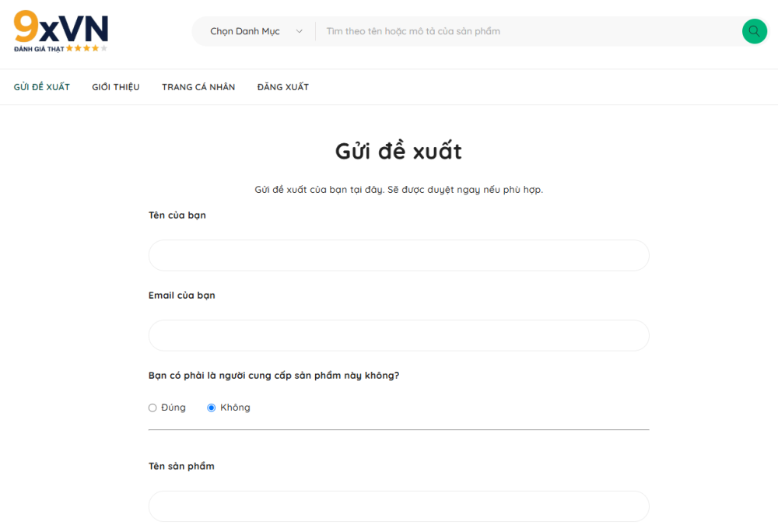Click the chevron arrow in category selector
Viewport: 778px width, 532px height.
coord(299,32)
